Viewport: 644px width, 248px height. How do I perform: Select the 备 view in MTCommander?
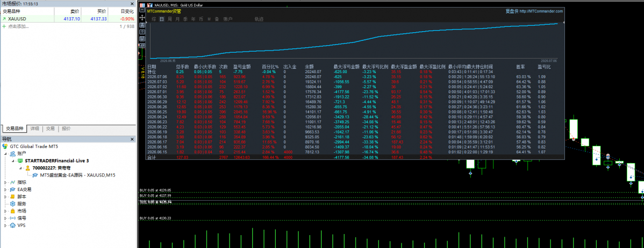(x=217, y=19)
